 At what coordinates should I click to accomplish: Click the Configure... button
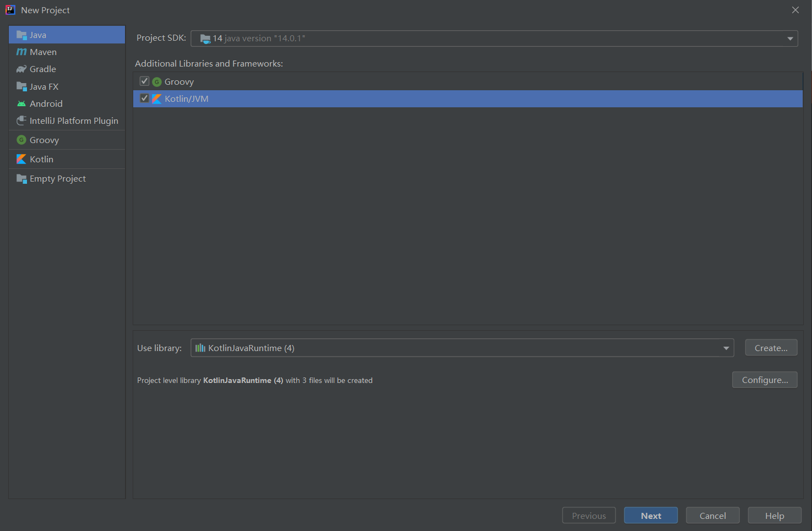[765, 380]
